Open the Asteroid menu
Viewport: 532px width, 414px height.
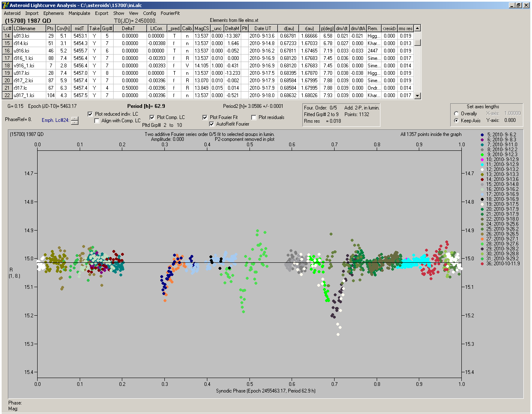tap(12, 13)
